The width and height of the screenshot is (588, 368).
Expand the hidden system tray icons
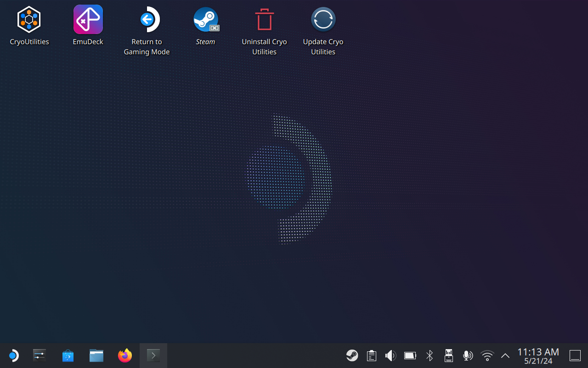[505, 356]
